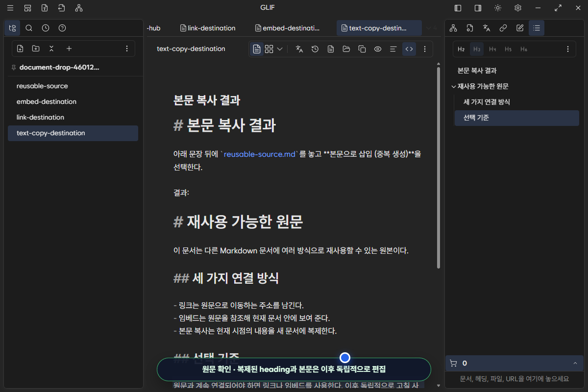Select the file tree view in left sidebar
This screenshot has width=588, height=392.
12,28
